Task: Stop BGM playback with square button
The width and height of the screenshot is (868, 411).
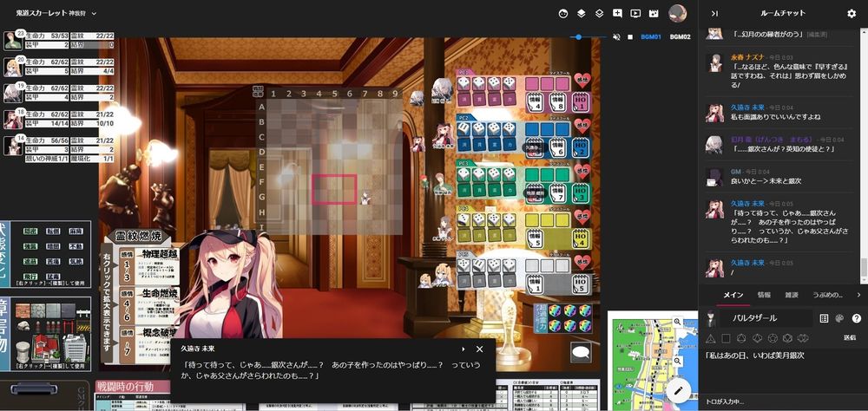Action: [x=630, y=37]
